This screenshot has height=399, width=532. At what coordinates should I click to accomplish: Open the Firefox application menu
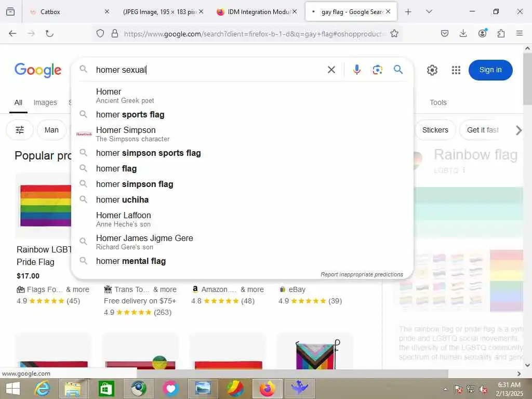click(520, 33)
